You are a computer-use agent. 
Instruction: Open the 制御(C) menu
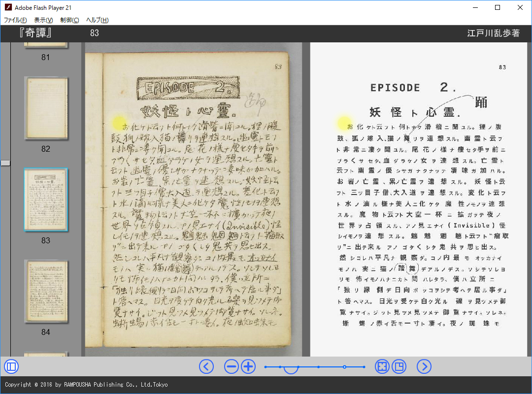coord(69,20)
